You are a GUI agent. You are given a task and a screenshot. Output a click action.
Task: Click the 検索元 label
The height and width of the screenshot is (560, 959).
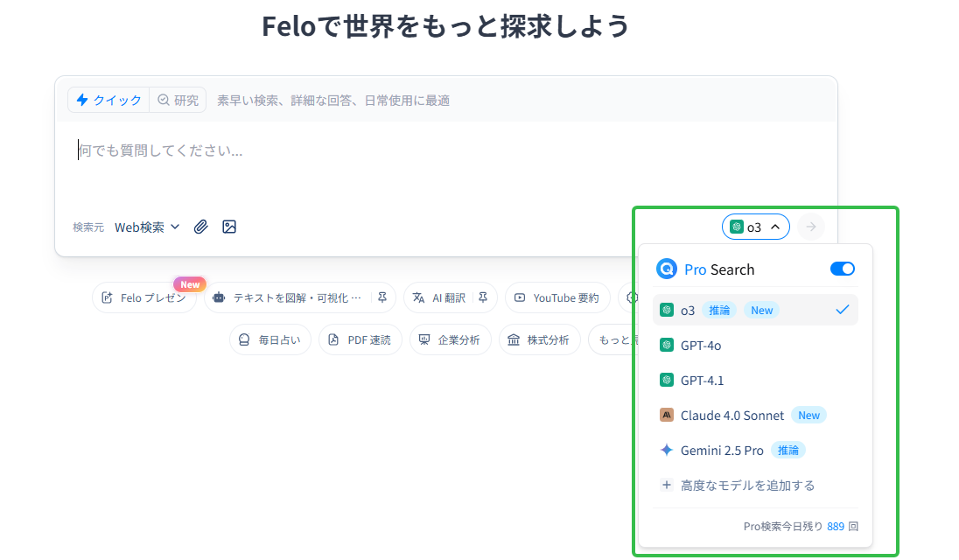pyautogui.click(x=88, y=227)
